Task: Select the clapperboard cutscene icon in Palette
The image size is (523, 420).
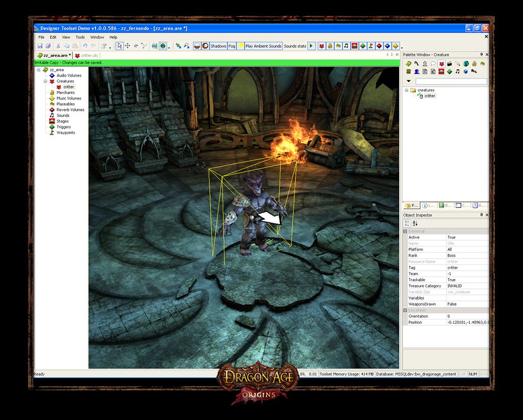Action: coord(449,63)
